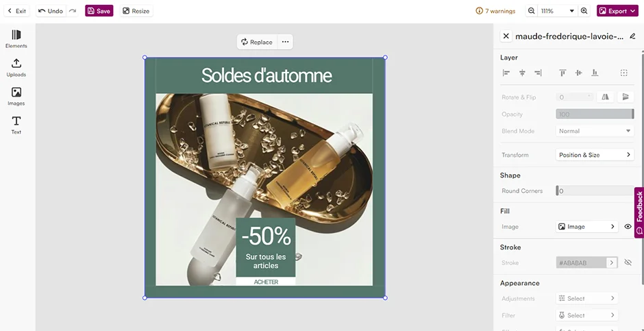This screenshot has width=644, height=331.
Task: Toggle Fill image visibility eye icon
Action: 628,227
